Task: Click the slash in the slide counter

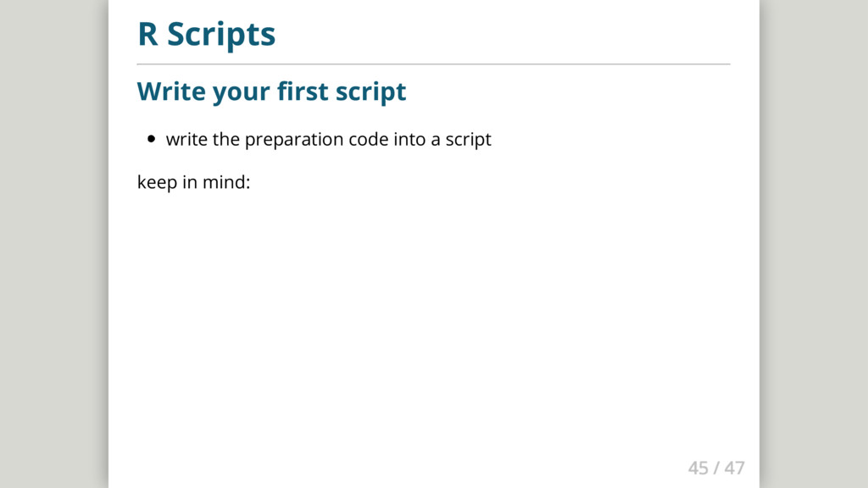Action: [x=716, y=468]
